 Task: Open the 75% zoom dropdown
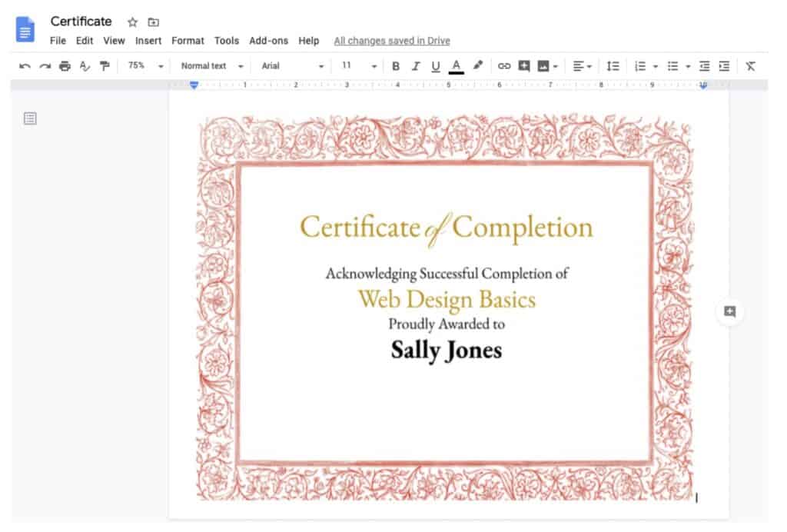pyautogui.click(x=145, y=66)
